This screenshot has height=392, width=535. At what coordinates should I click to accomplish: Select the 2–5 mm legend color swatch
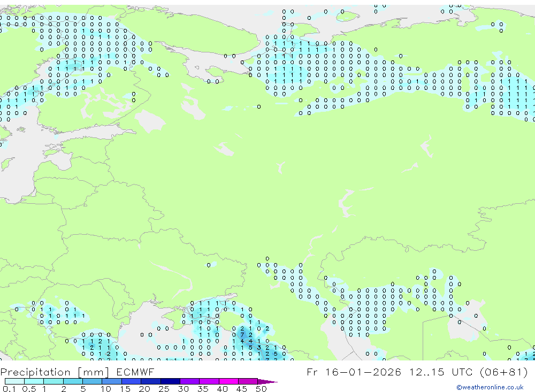[x=73, y=381]
